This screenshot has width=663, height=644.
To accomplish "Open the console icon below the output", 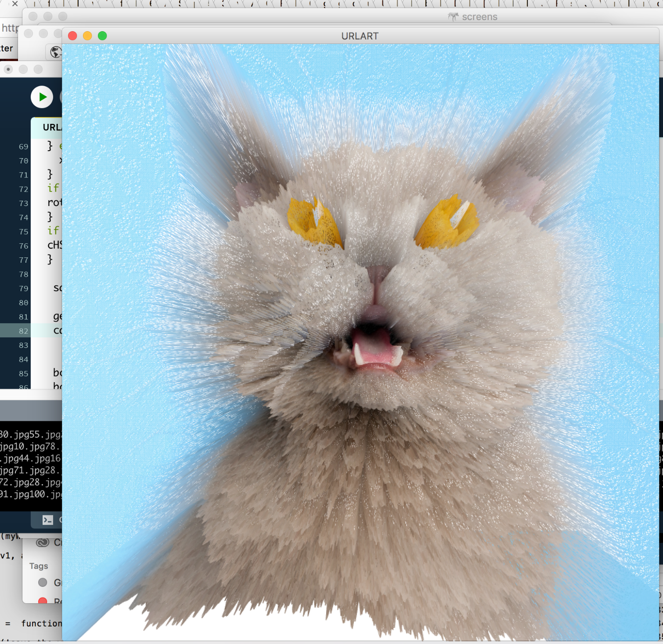I will [x=47, y=520].
